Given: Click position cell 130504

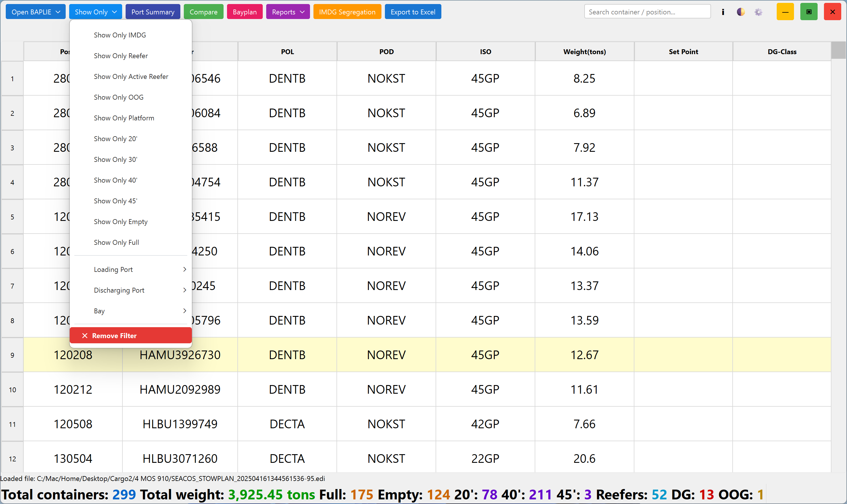Looking at the screenshot, I should [73, 458].
